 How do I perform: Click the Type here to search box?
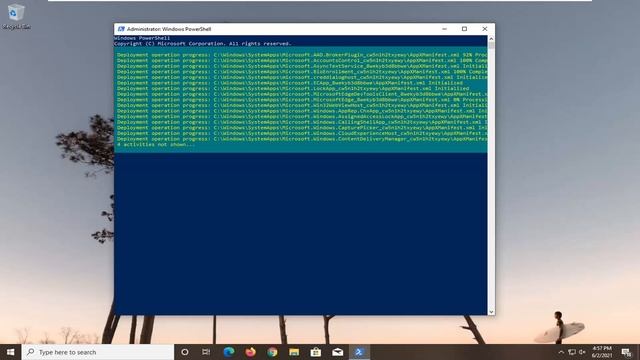tap(98, 352)
